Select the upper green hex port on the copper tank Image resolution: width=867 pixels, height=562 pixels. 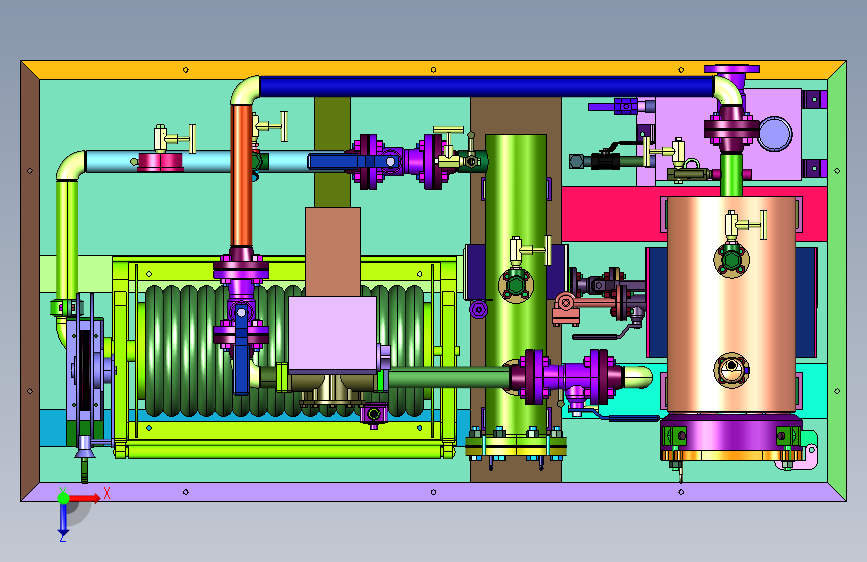point(732,260)
